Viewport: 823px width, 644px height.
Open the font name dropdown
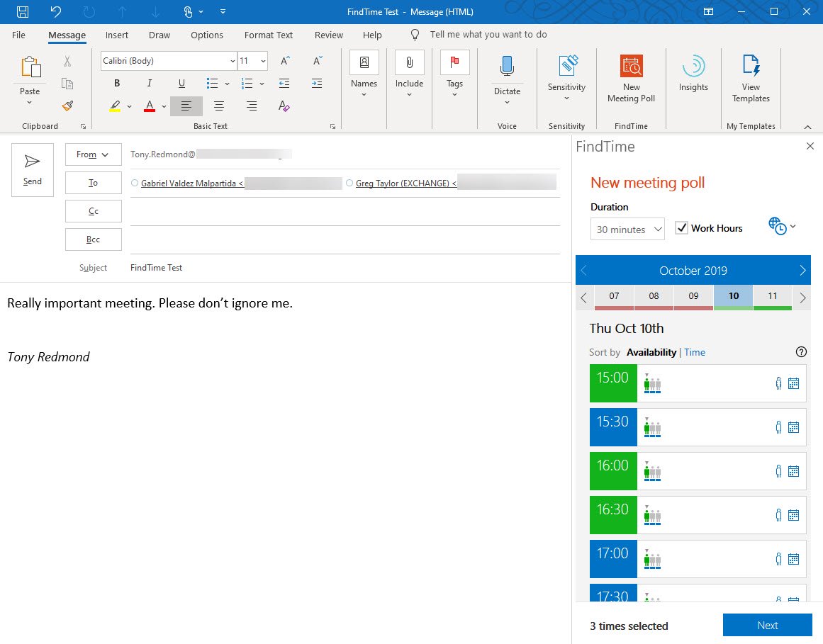point(233,61)
